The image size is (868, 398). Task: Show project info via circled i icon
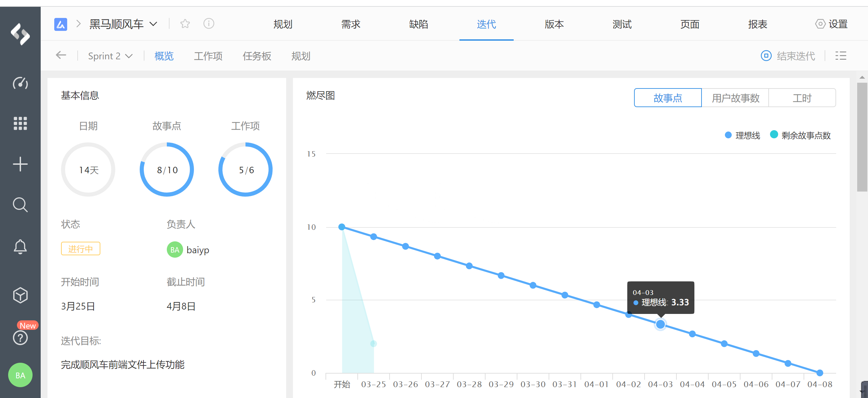tap(209, 24)
